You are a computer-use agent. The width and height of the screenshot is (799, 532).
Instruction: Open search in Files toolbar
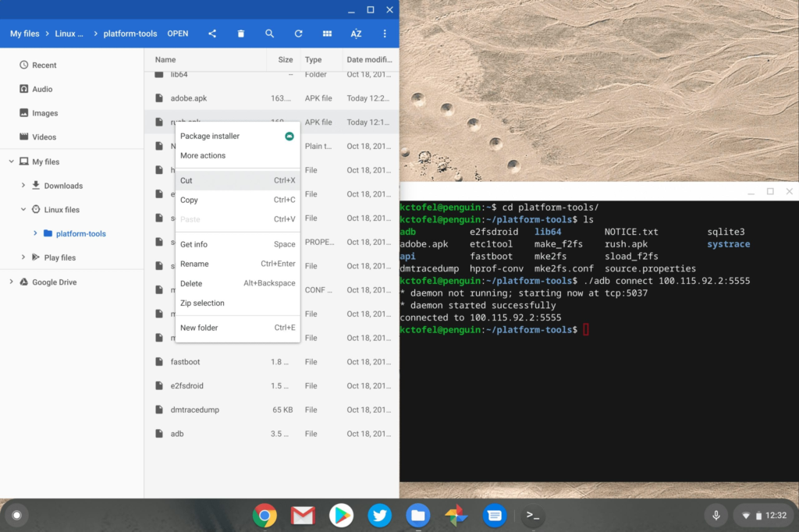pos(269,34)
